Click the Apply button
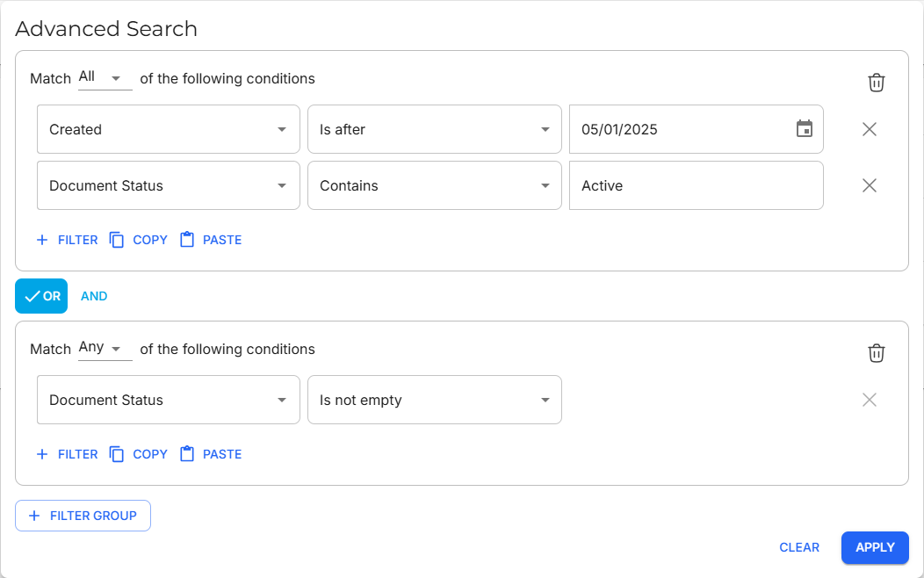 [x=874, y=547]
